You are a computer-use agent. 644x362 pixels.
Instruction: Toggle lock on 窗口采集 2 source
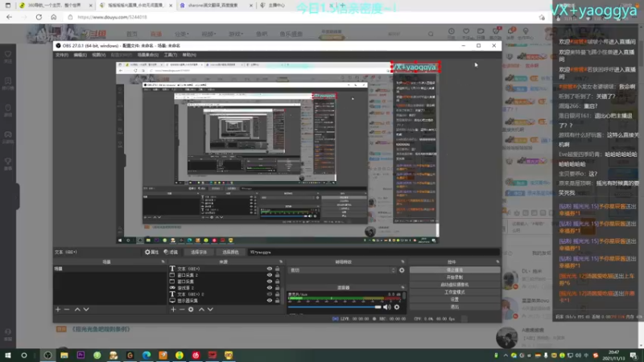coord(278,275)
